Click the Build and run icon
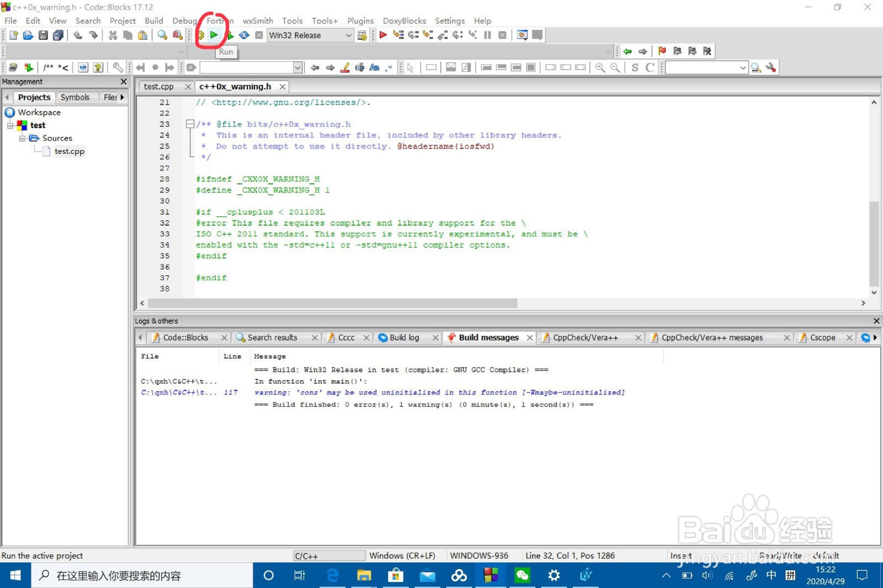 point(230,35)
